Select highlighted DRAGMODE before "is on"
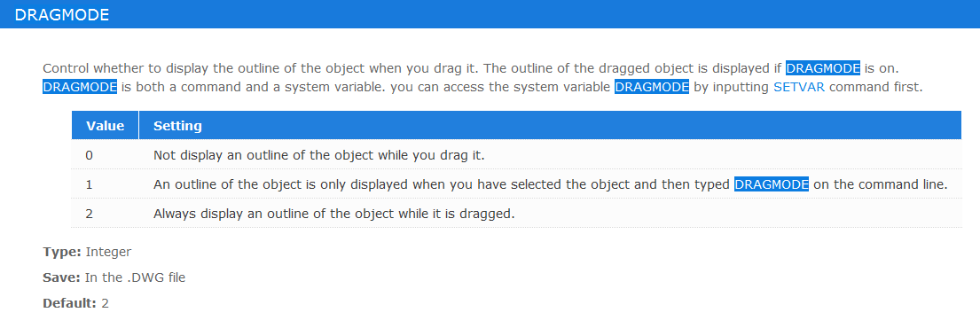The image size is (980, 328). point(822,67)
